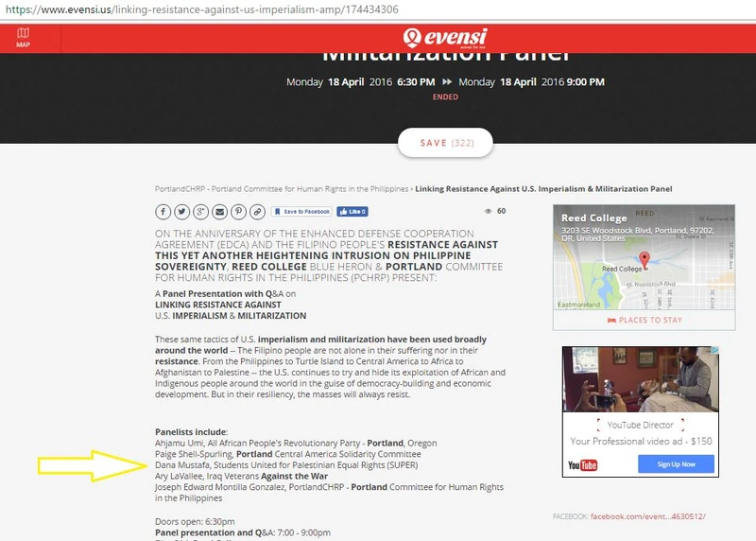Viewport: 756px width, 541px height.
Task: Click 'LINKING RESISTANCE AGAINST' heading line
Action: click(218, 305)
